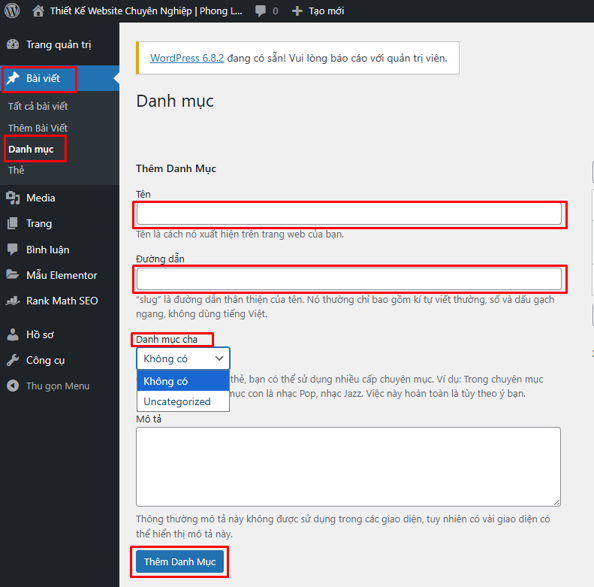Image resolution: width=594 pixels, height=587 pixels.
Task: Click the plus icon beside Tạo mới
Action: pyautogui.click(x=297, y=11)
